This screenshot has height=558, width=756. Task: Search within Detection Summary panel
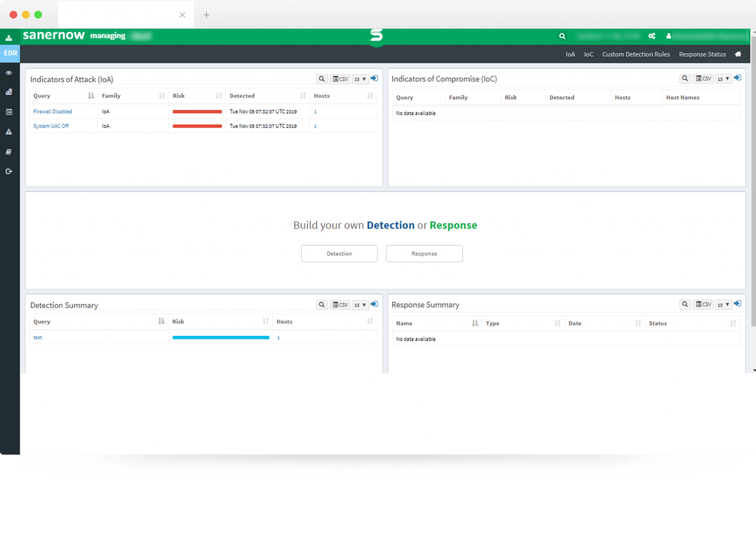click(322, 305)
